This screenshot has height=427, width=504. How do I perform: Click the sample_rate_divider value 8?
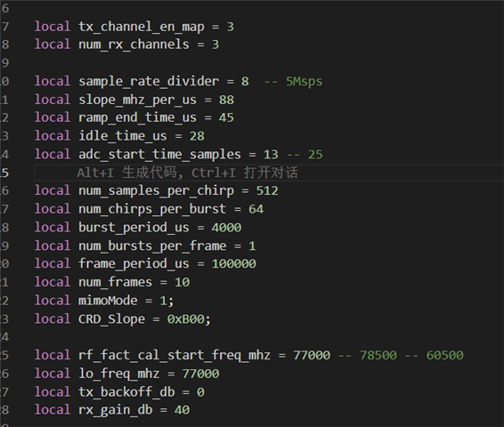coord(245,82)
